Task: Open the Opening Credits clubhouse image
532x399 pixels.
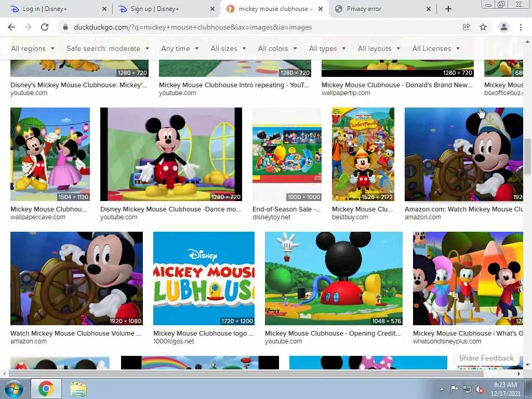Action: click(x=334, y=278)
